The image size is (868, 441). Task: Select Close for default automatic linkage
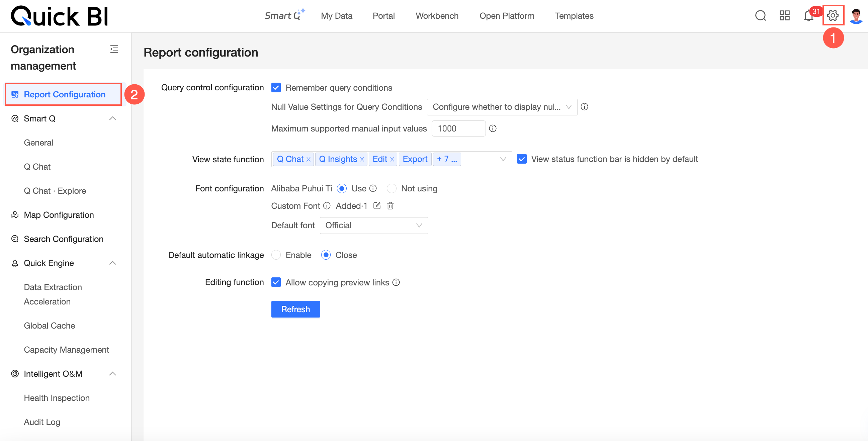point(326,255)
